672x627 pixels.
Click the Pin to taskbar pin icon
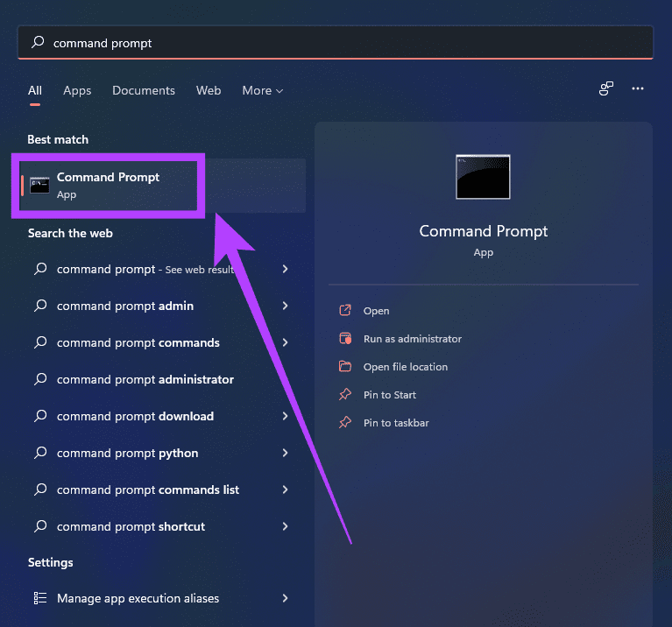345,423
